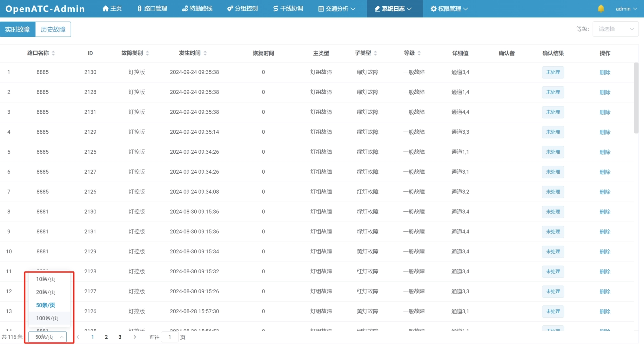Expand the 系统日志 menu
644x346 pixels.
coord(394,9)
